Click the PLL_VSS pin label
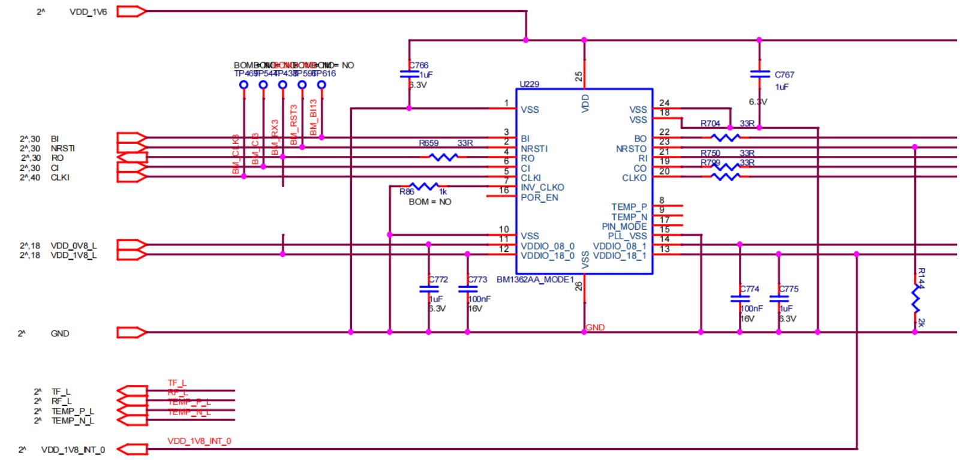Image resolution: width=980 pixels, height=460 pixels. point(627,236)
